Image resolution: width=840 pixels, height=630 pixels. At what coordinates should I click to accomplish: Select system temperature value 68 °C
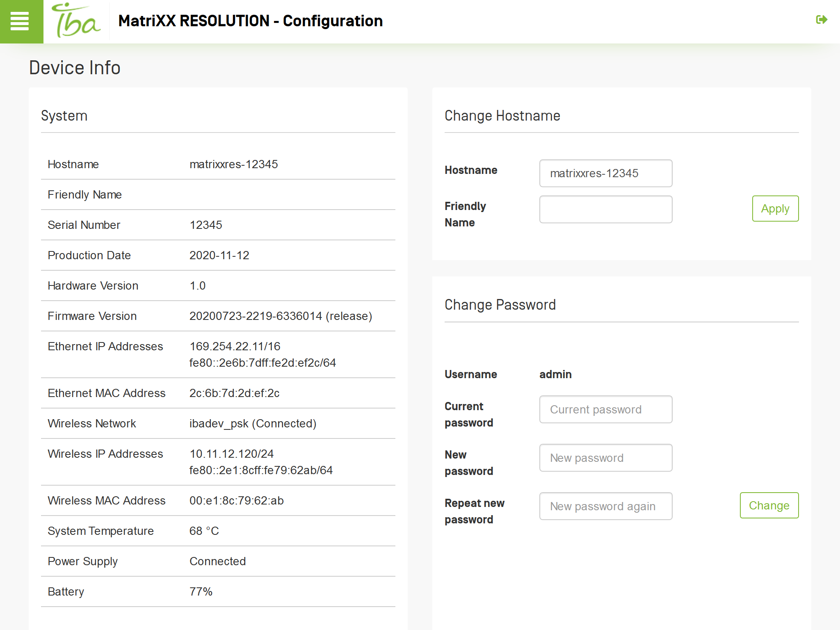(204, 531)
